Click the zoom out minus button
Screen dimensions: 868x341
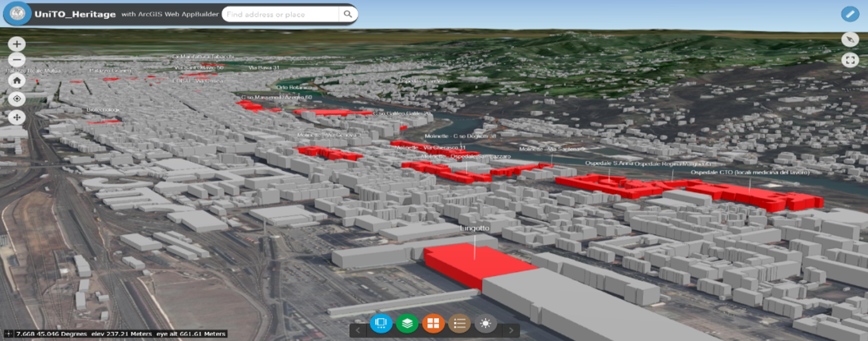click(x=17, y=61)
